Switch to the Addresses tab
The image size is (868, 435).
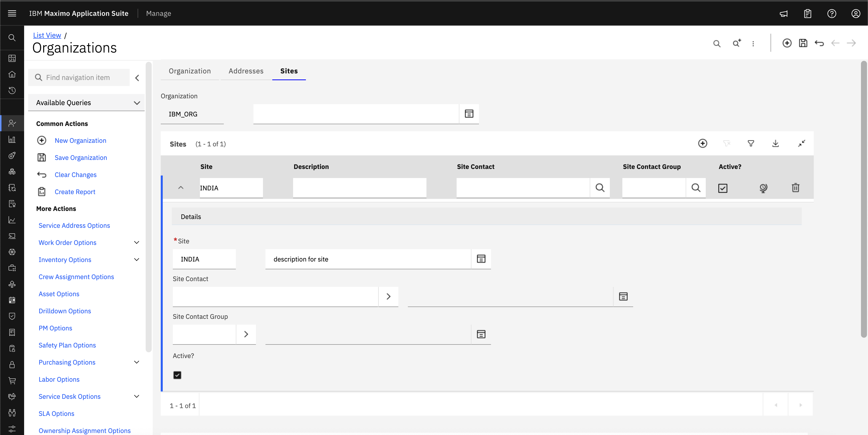tap(246, 71)
